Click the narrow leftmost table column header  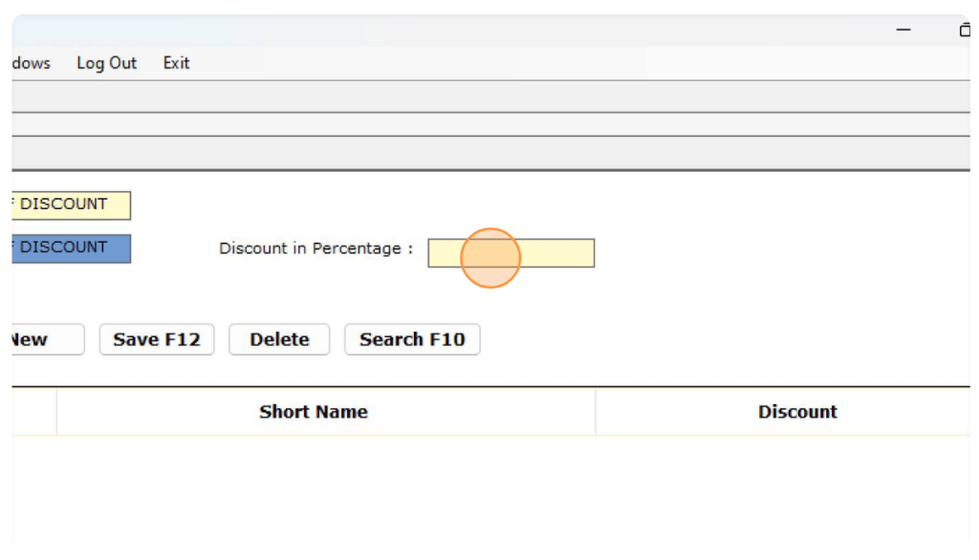34,412
